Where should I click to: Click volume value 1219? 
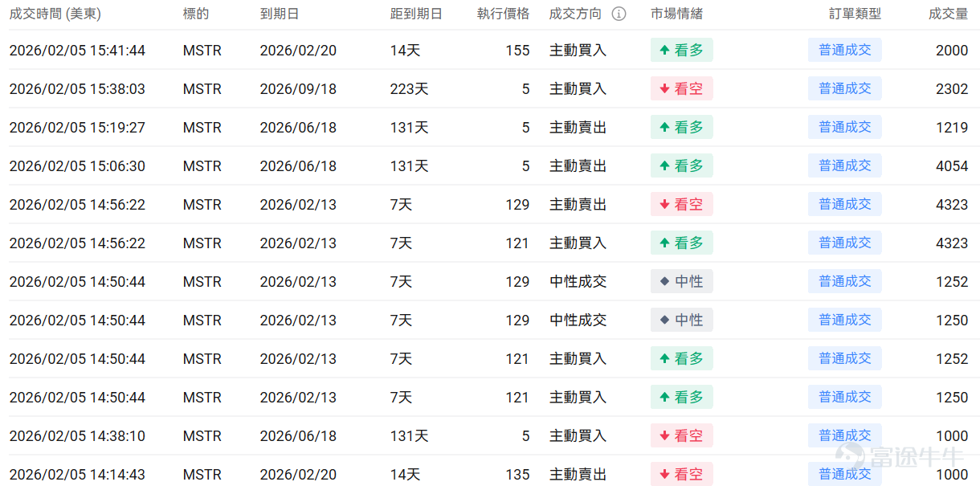point(952,128)
